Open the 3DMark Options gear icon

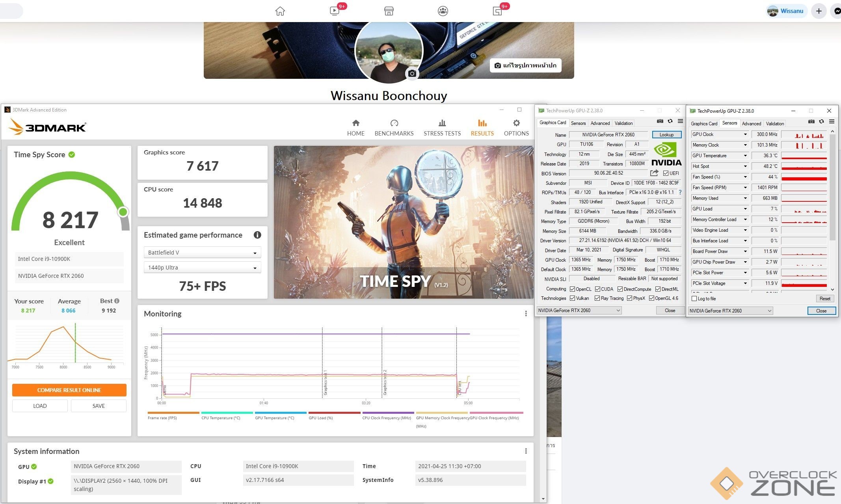(x=516, y=123)
